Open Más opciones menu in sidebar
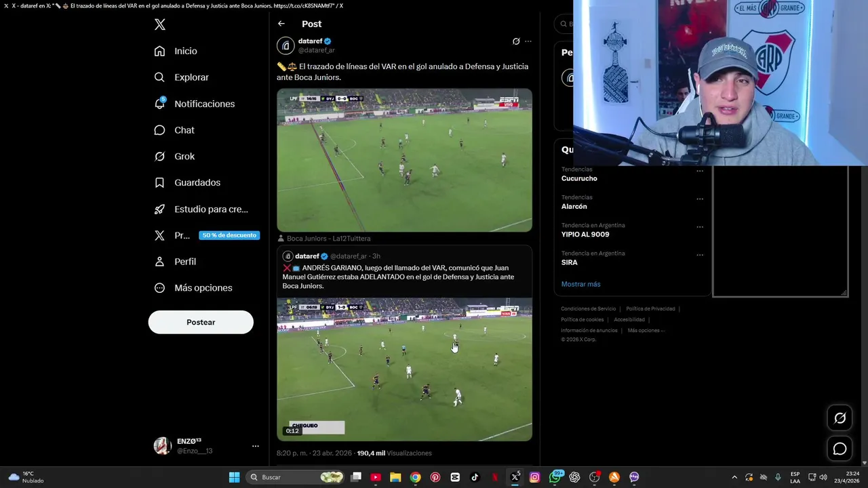 [x=193, y=288]
